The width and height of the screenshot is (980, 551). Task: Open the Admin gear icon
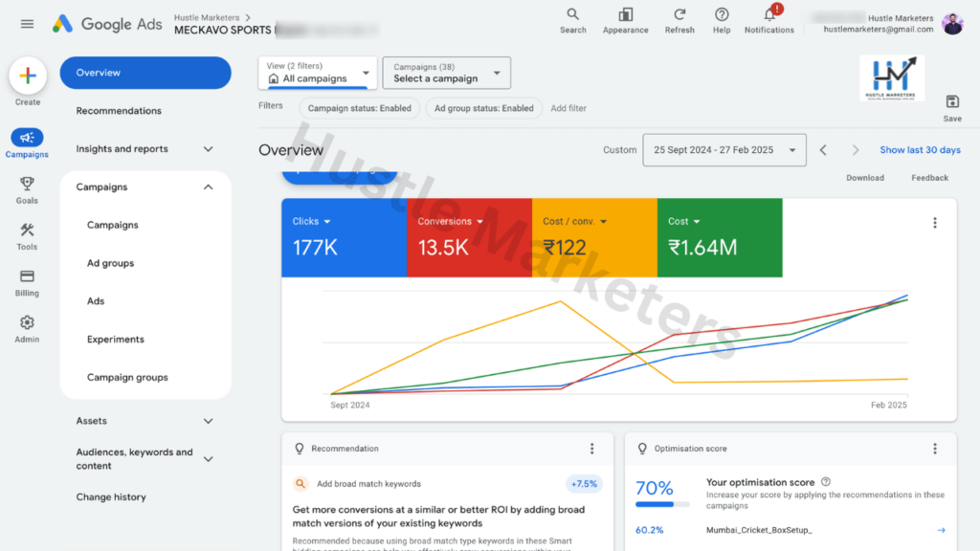point(27,323)
